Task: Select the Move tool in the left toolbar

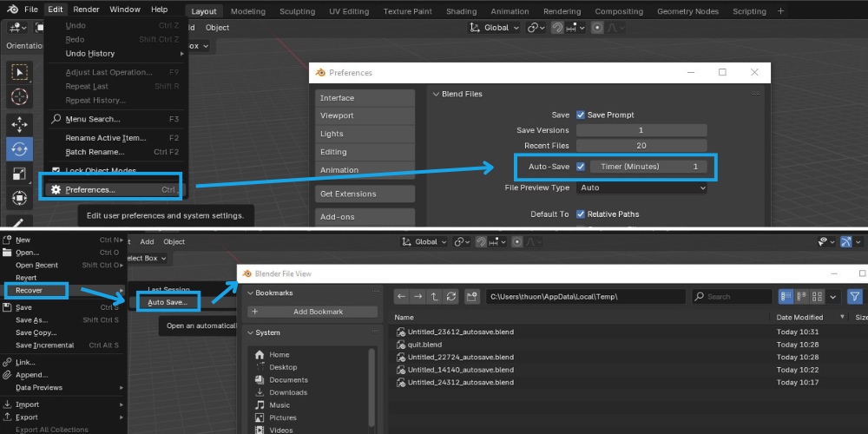Action: 19,123
